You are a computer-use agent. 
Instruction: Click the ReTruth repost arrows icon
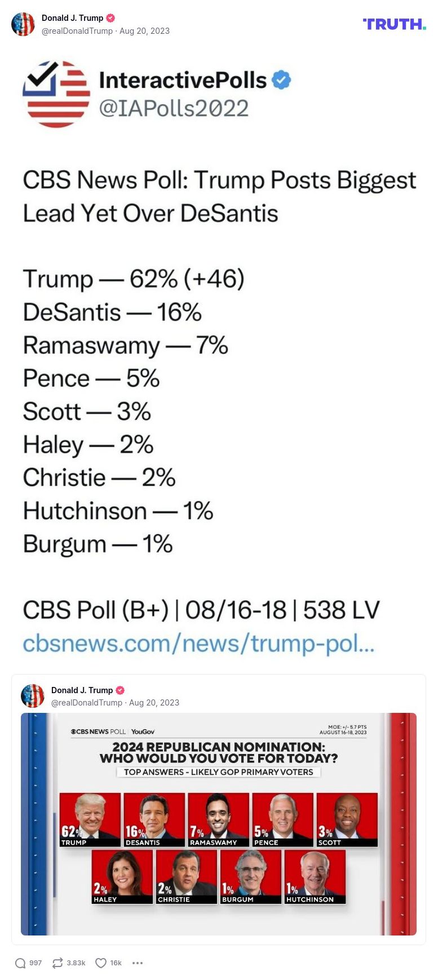pyautogui.click(x=58, y=963)
